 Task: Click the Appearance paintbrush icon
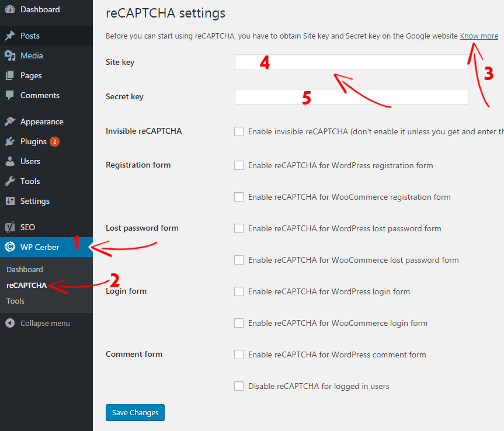[x=10, y=121]
